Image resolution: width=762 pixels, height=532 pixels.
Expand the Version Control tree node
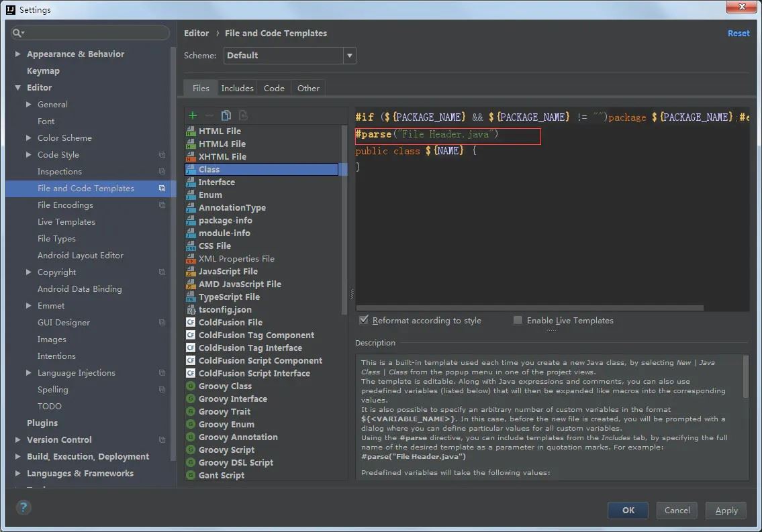coord(18,440)
